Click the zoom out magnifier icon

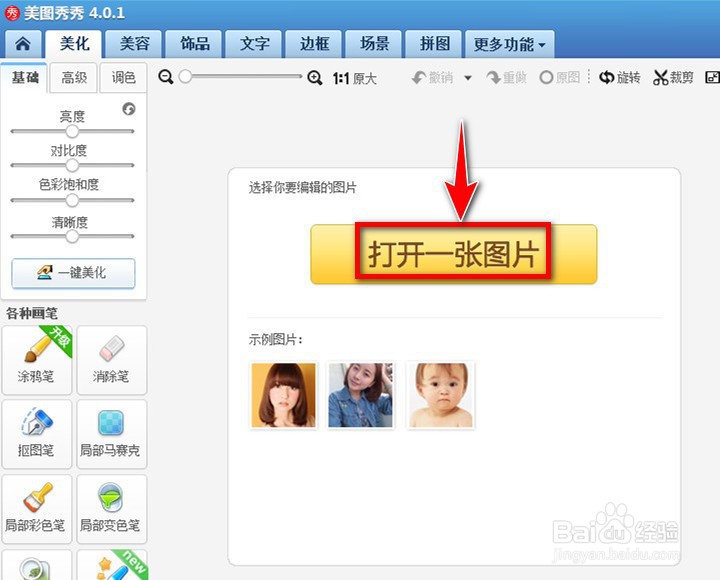[x=166, y=77]
